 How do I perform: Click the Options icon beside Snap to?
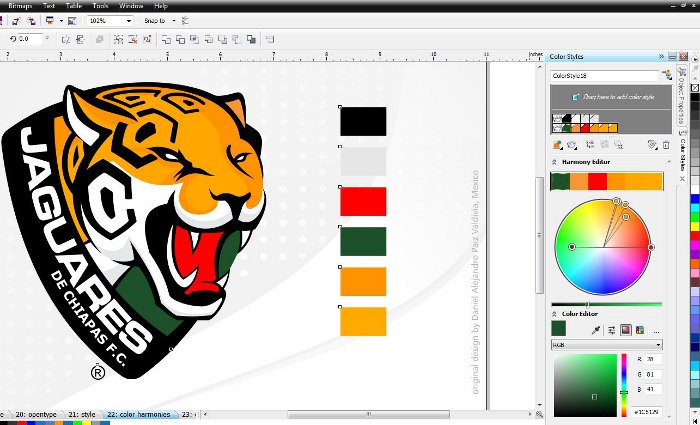pos(185,21)
